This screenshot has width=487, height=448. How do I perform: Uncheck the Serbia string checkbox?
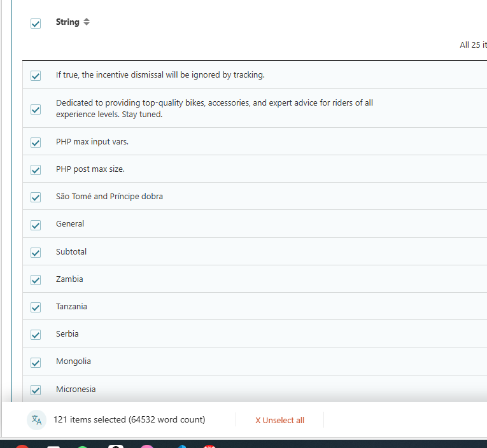pos(36,335)
